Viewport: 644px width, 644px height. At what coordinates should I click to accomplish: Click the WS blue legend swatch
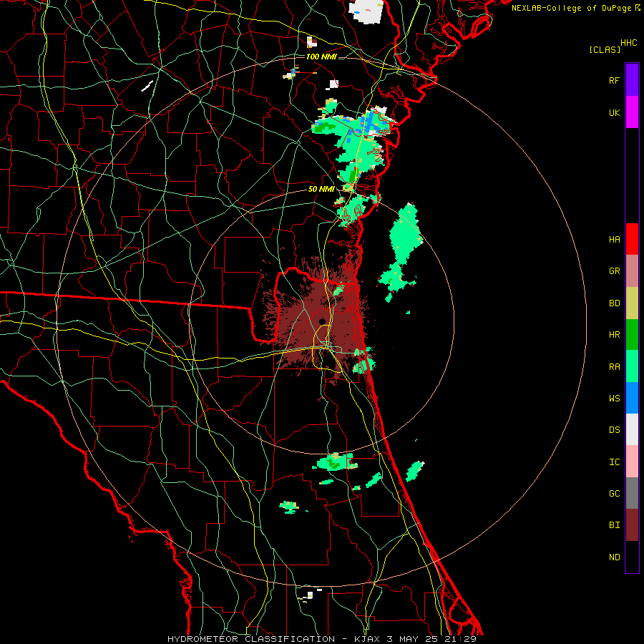coord(632,398)
